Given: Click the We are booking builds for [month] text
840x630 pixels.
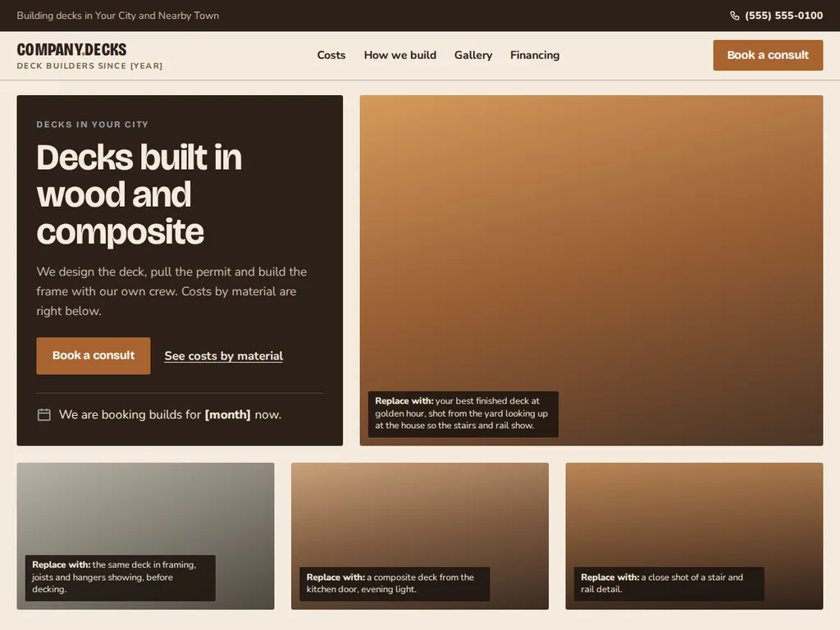Looking at the screenshot, I should point(170,414).
